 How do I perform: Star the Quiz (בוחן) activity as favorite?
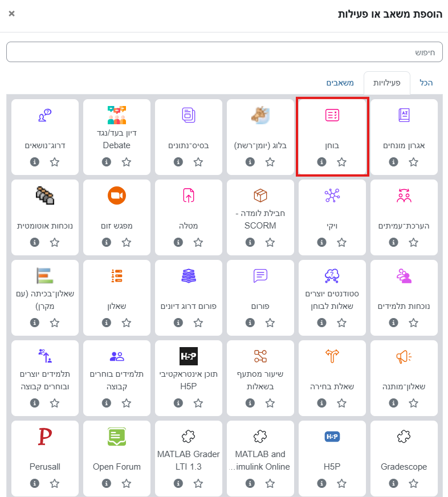pos(342,162)
